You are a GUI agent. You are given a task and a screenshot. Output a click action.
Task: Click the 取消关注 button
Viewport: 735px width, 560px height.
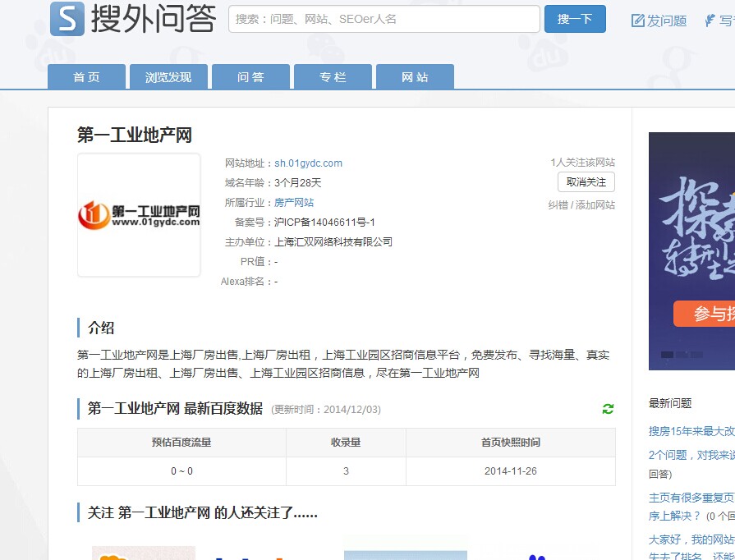(x=586, y=181)
